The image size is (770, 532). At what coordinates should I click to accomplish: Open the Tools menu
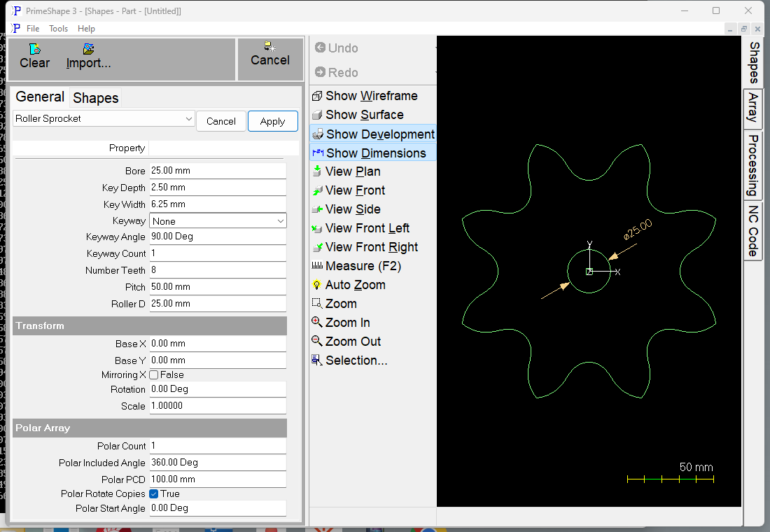[x=58, y=29]
